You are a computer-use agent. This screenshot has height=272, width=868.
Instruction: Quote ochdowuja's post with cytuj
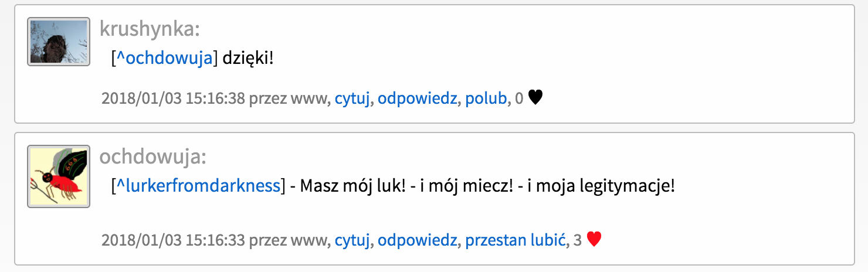pos(352,240)
